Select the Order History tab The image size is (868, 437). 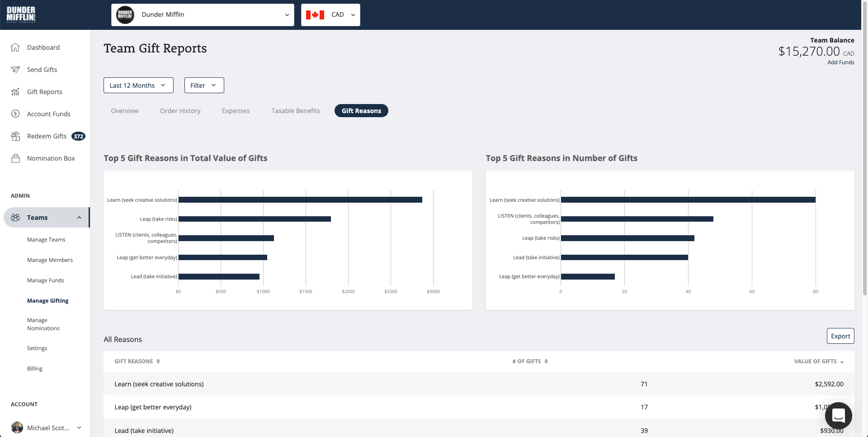pyautogui.click(x=180, y=110)
